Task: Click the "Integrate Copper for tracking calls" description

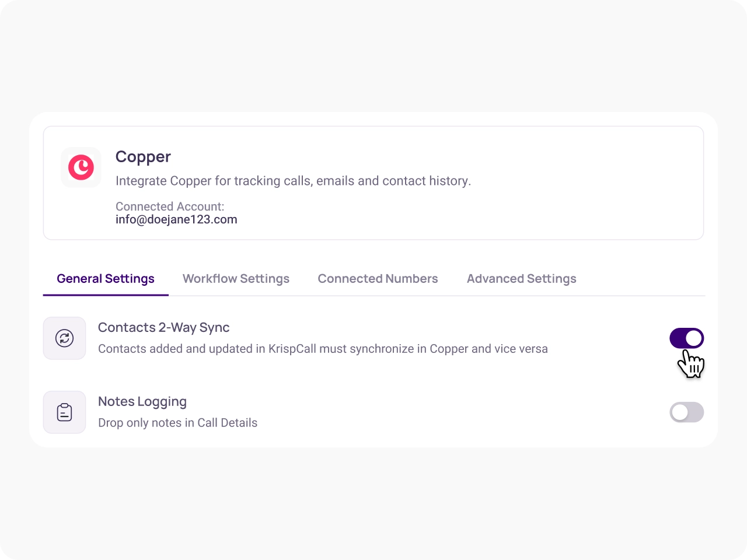Action: 293,181
